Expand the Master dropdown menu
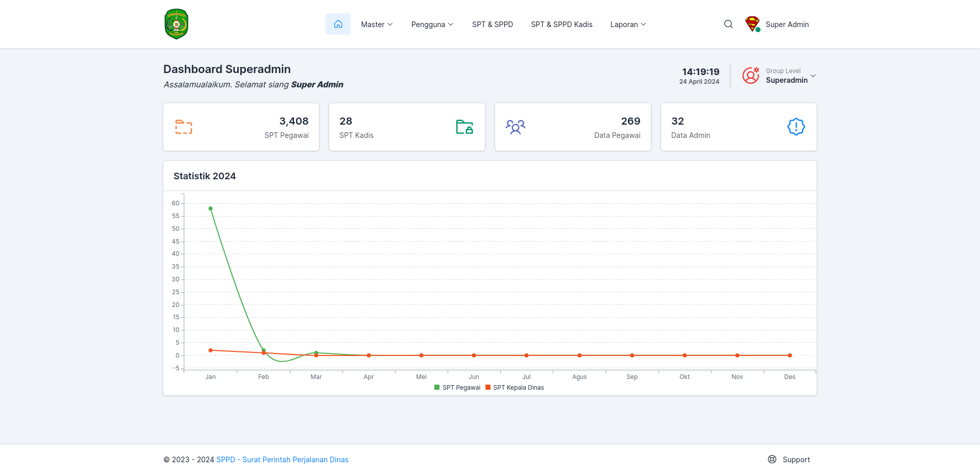 [377, 25]
